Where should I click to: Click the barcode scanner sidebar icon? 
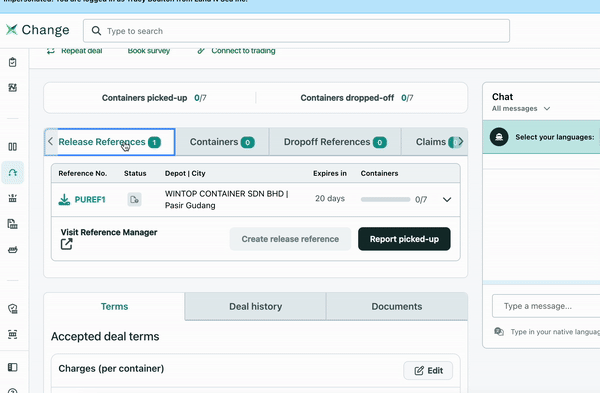[13, 334]
